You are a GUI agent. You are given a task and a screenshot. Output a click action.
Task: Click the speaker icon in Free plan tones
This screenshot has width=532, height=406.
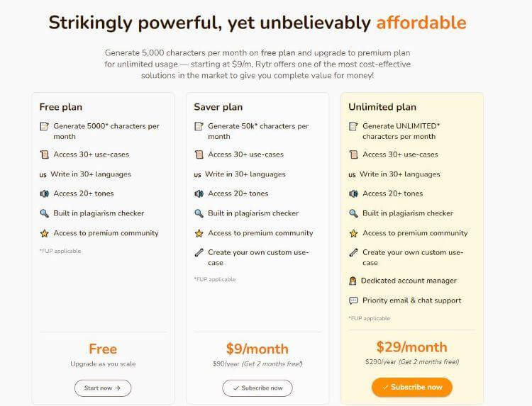(x=45, y=193)
